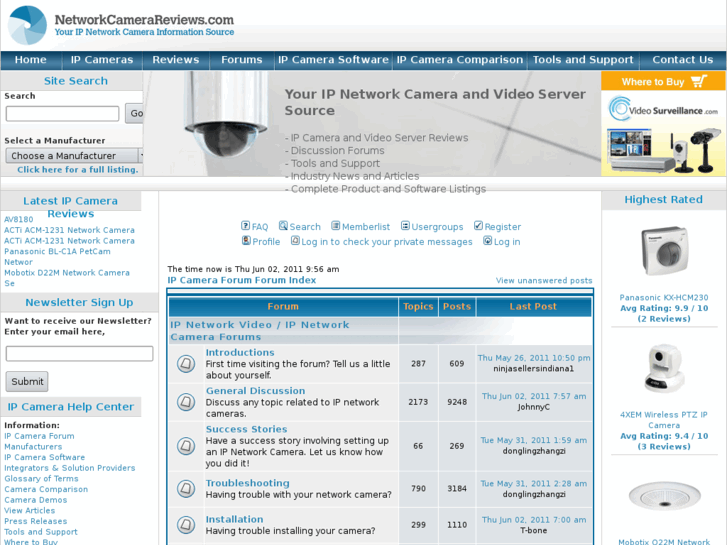Click the FAQ icon
The image size is (727, 545).
[x=245, y=226]
